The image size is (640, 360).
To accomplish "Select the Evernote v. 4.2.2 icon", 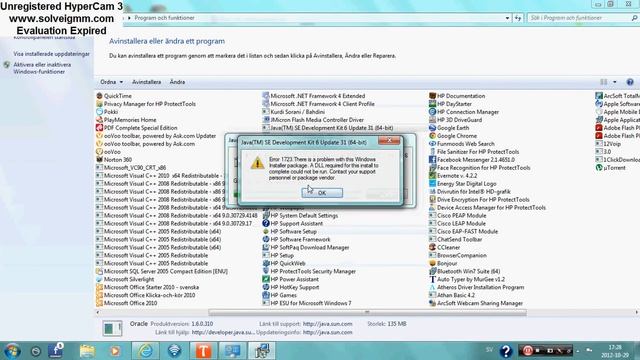I will click(432, 176).
